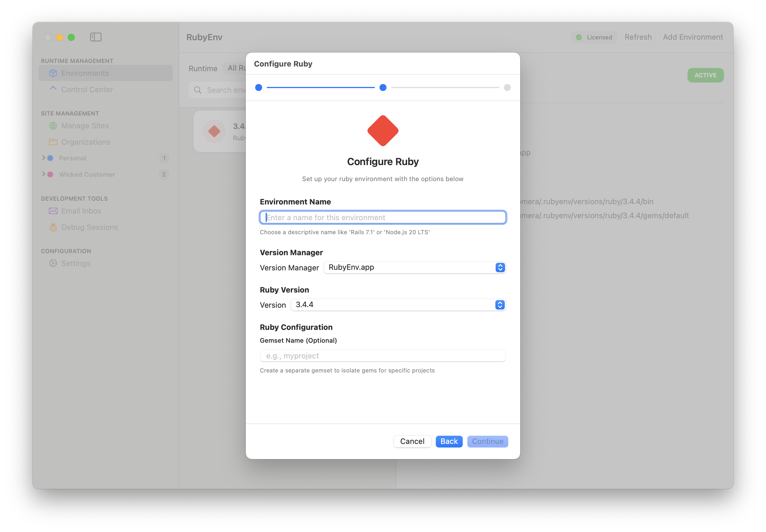Screen dimensions: 766x532
Task: Click the Personal count badge 1
Action: tap(164, 158)
